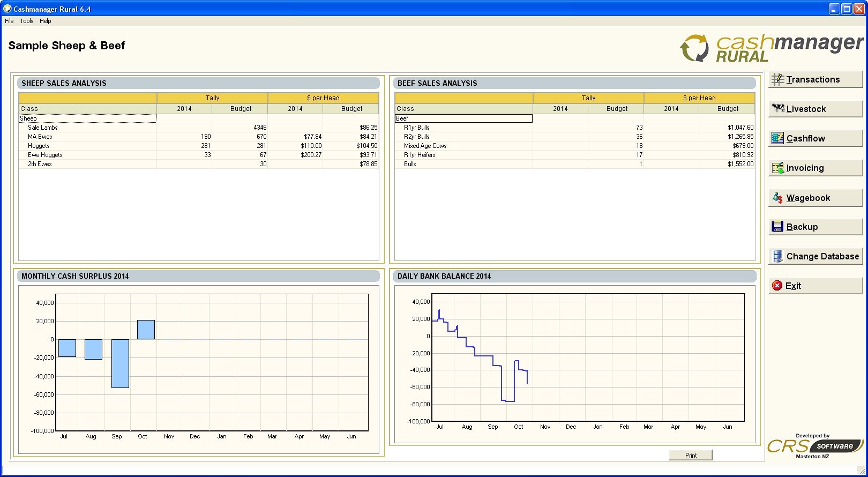Image resolution: width=868 pixels, height=477 pixels.
Task: Click Mixed Age Cows budget price $679.00
Action: (743, 146)
